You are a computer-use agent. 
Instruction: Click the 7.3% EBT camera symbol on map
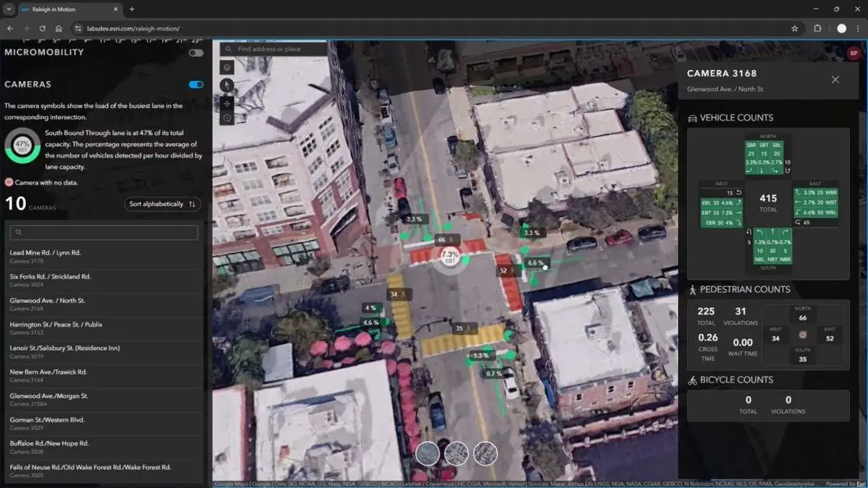(450, 257)
